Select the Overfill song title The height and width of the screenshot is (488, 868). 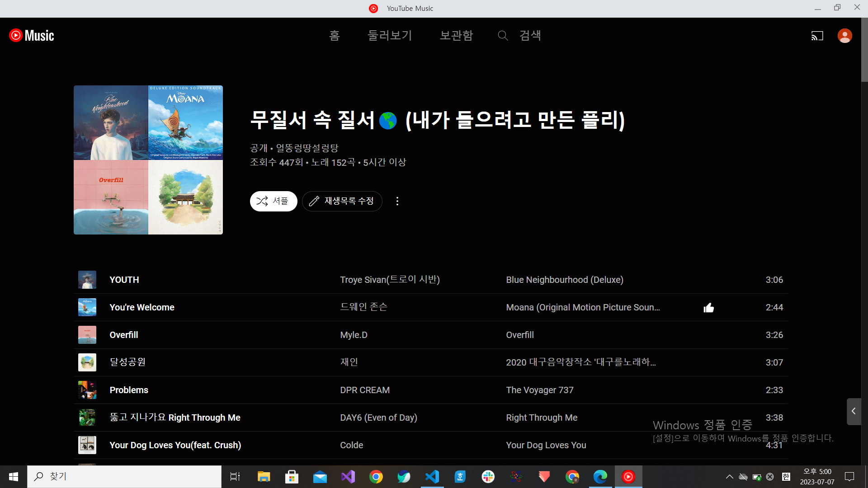tap(124, 335)
